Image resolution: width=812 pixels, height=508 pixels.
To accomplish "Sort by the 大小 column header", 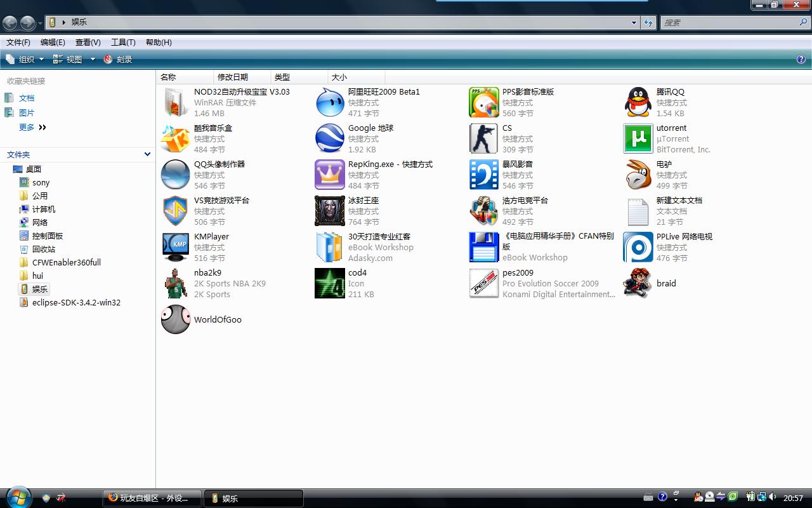I will pos(356,77).
